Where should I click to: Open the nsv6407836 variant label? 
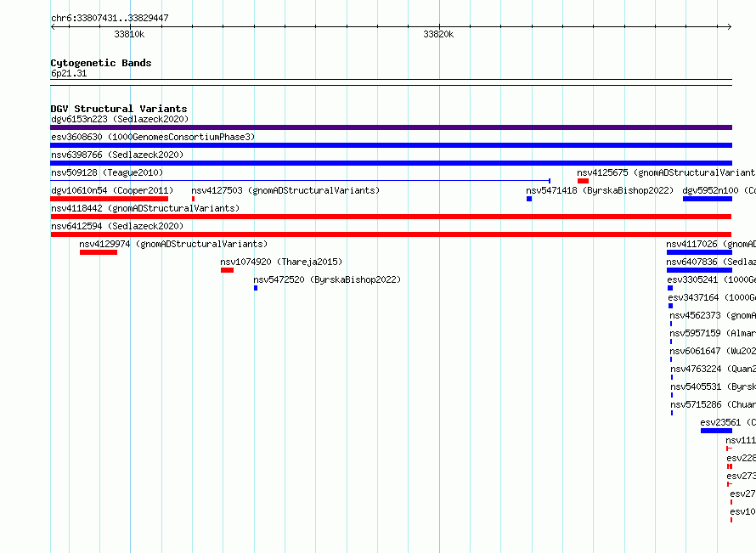[x=711, y=262]
